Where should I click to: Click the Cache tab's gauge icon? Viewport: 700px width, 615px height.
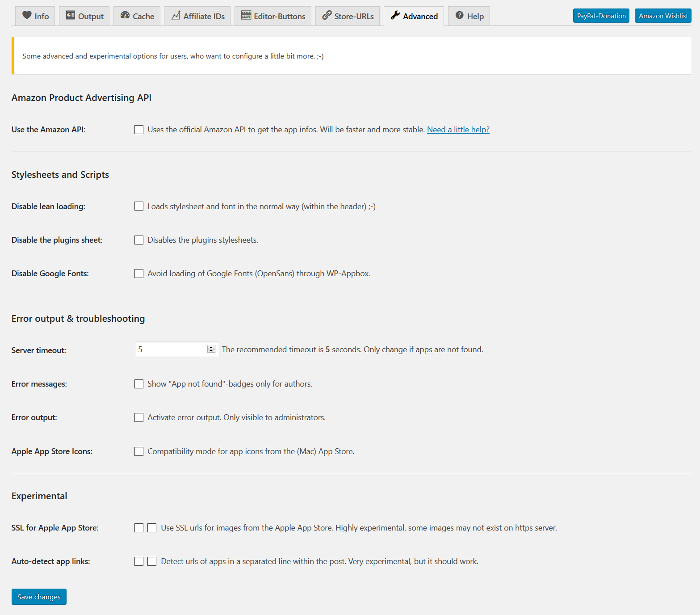pos(125,15)
